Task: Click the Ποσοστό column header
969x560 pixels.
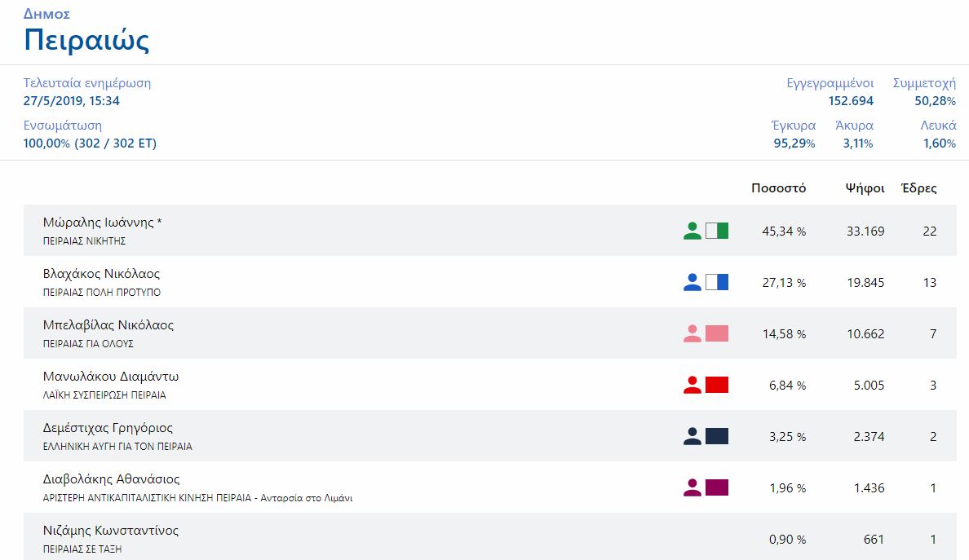Action: pos(779,187)
